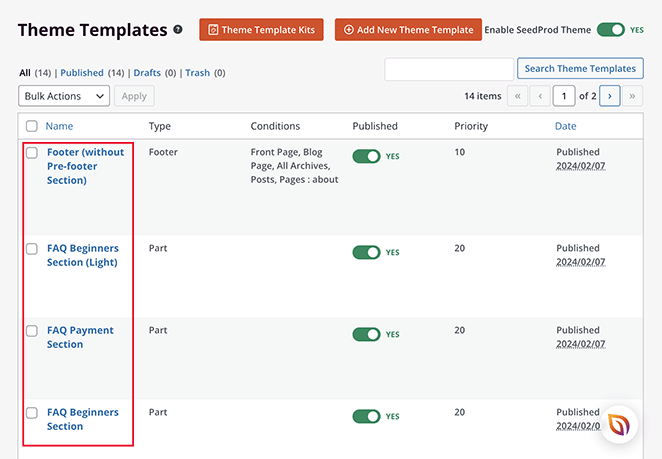Viewport: 662px width, 459px height.
Task: Go to next page arrow
Action: pyautogui.click(x=608, y=96)
